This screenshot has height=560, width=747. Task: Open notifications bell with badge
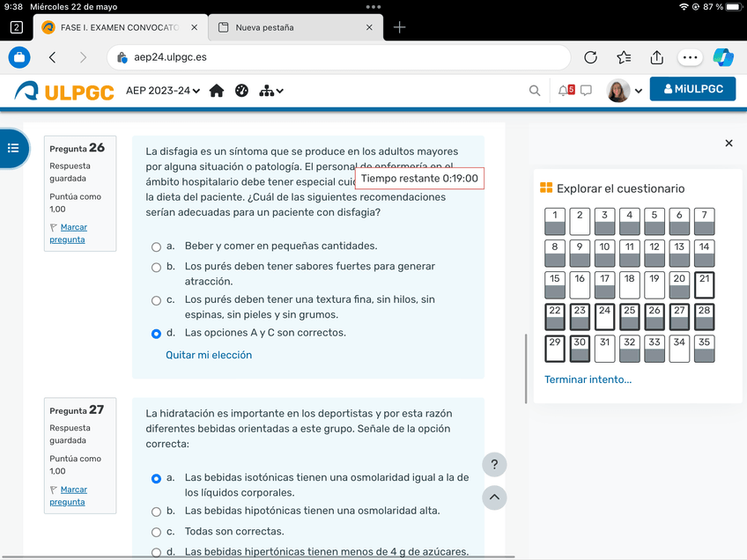click(x=566, y=90)
